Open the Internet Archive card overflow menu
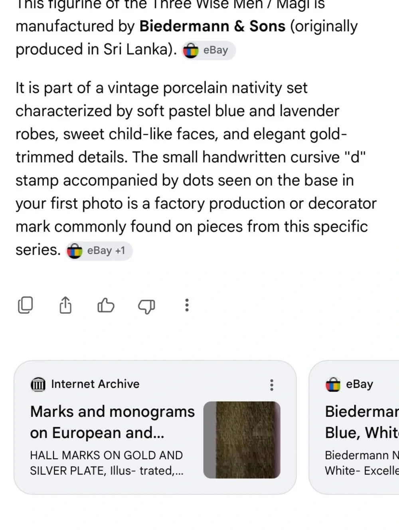Image resolution: width=399 pixels, height=532 pixels. (x=272, y=385)
